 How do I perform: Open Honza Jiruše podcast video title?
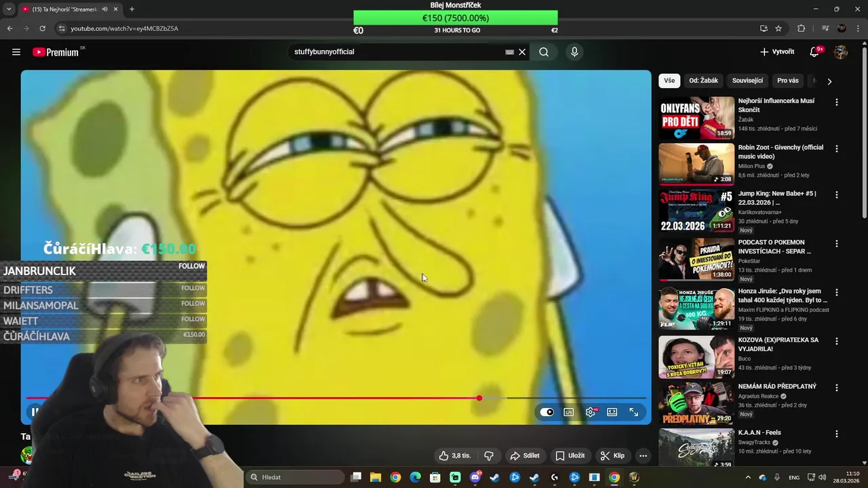click(783, 296)
